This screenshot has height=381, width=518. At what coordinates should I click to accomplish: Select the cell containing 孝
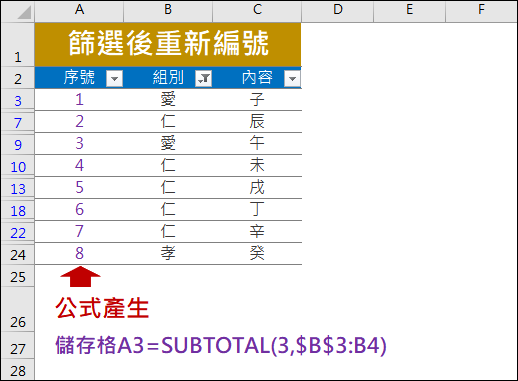(x=168, y=254)
